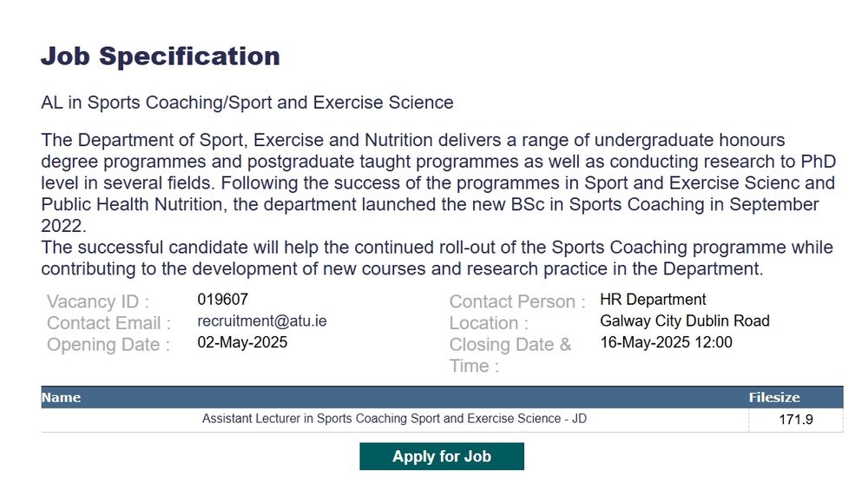Click the Opening Date label
868x483 pixels.
point(108,345)
